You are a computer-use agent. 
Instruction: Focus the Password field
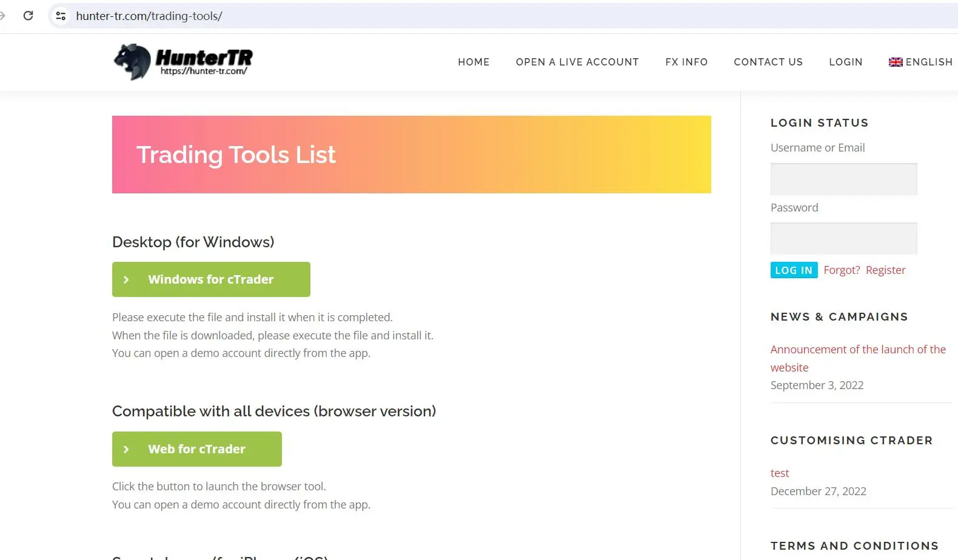[x=843, y=239]
